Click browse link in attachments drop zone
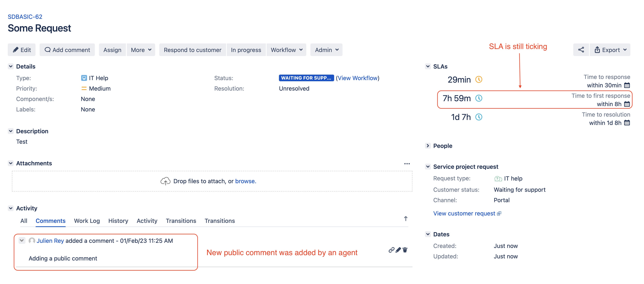The image size is (644, 284). point(245,181)
